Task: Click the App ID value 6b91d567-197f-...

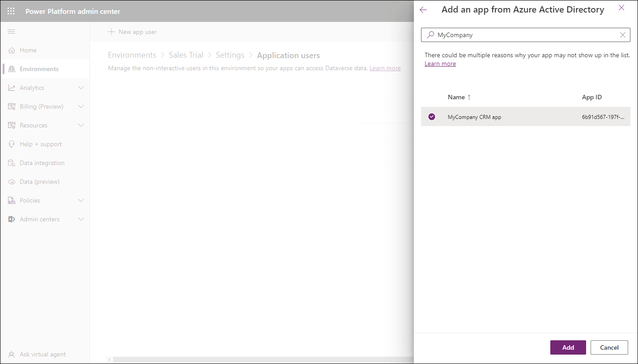Action: click(x=603, y=117)
